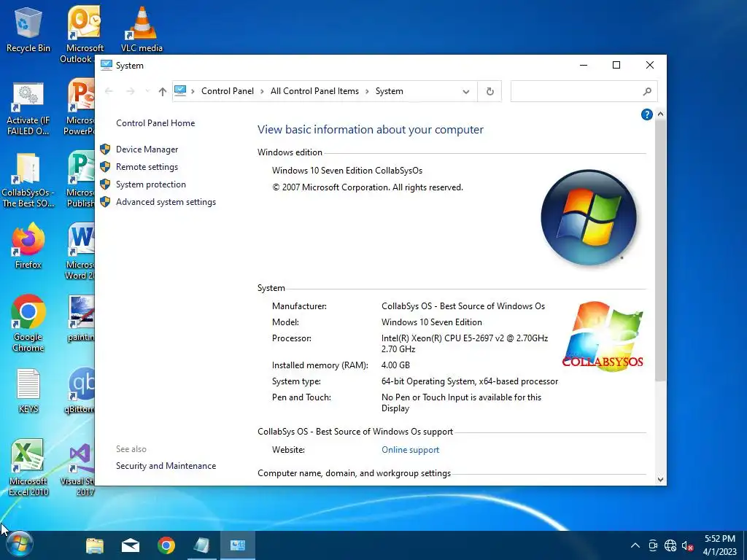The height and width of the screenshot is (560, 747).
Task: Click the System window taskbar button
Action: [x=238, y=545]
